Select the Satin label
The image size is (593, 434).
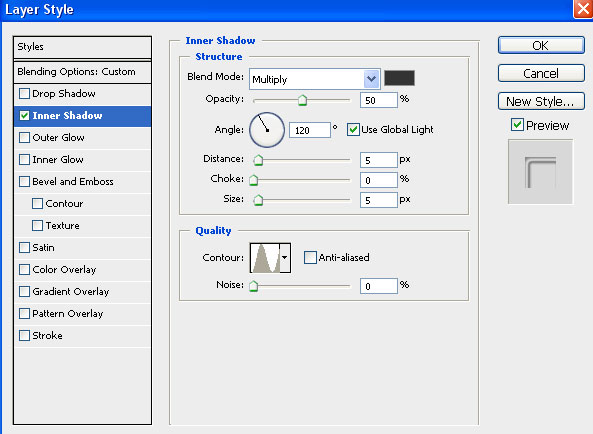(x=43, y=247)
